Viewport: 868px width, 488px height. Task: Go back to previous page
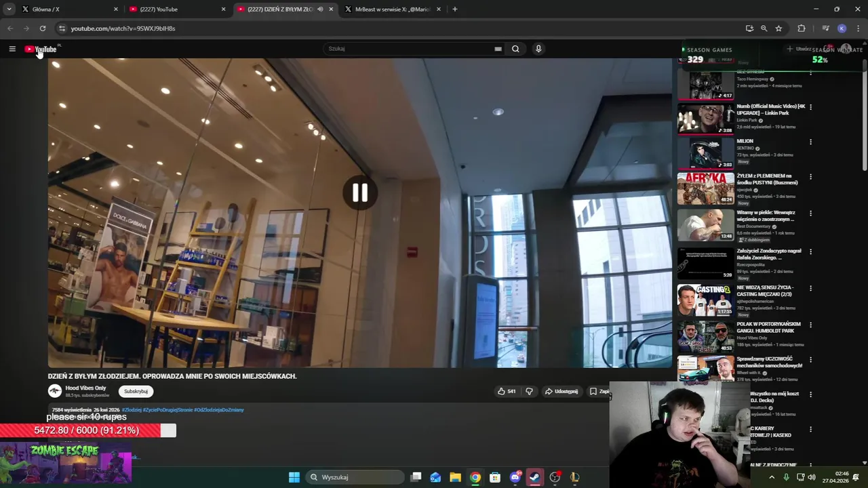[x=10, y=28]
